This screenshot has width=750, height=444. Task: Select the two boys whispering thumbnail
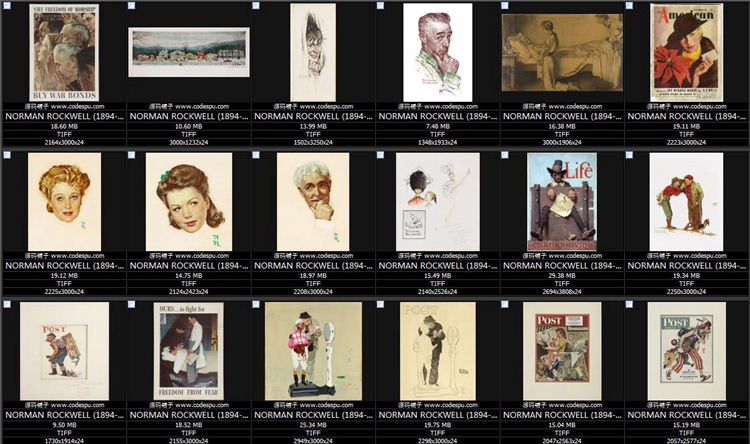tap(686, 202)
